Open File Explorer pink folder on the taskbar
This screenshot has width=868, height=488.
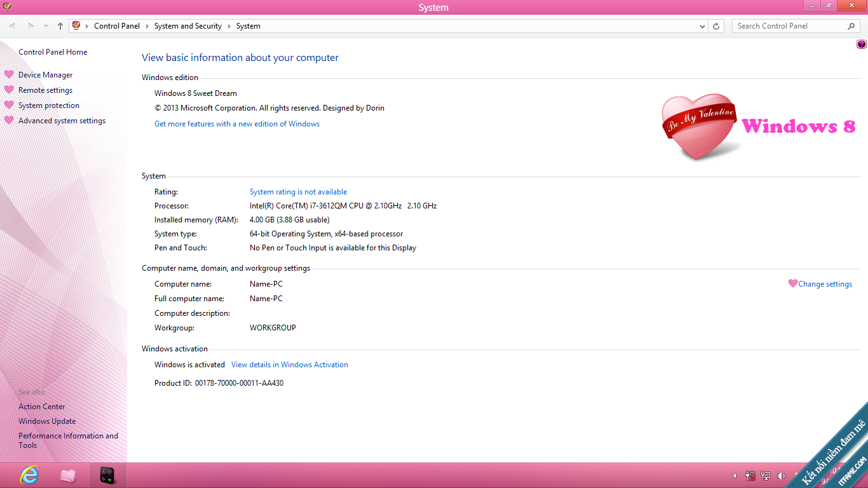pyautogui.click(x=68, y=475)
